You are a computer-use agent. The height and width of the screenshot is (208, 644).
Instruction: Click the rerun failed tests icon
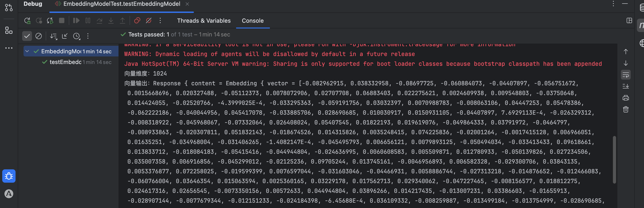39,20
